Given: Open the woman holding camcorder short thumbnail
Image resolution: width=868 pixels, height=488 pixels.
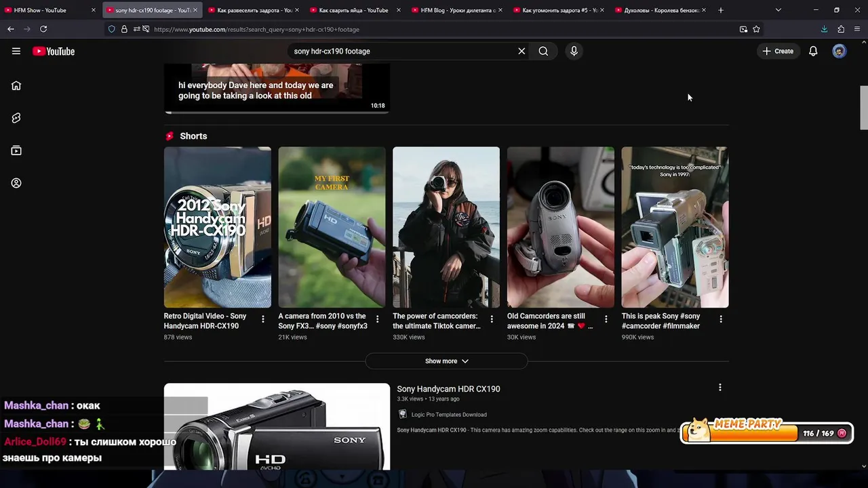Looking at the screenshot, I should point(446,227).
